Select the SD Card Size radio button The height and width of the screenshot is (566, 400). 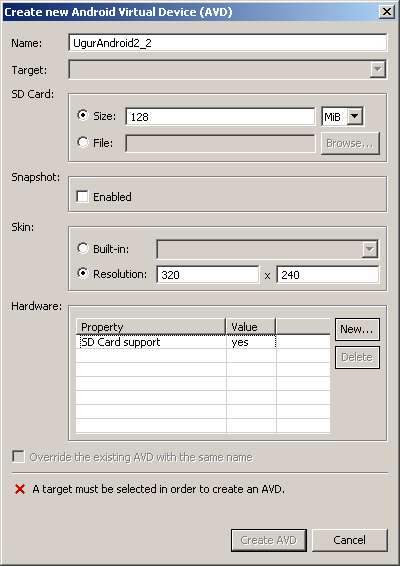(x=83, y=116)
